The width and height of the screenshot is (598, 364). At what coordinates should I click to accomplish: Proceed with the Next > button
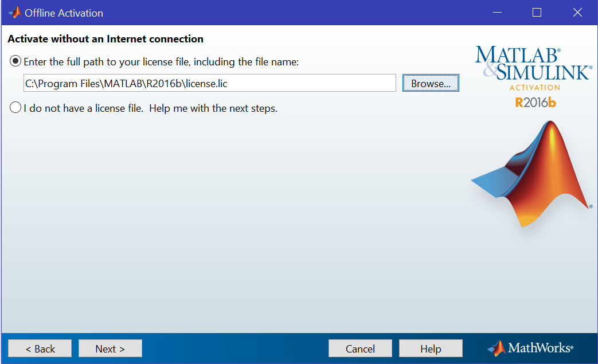tap(110, 349)
